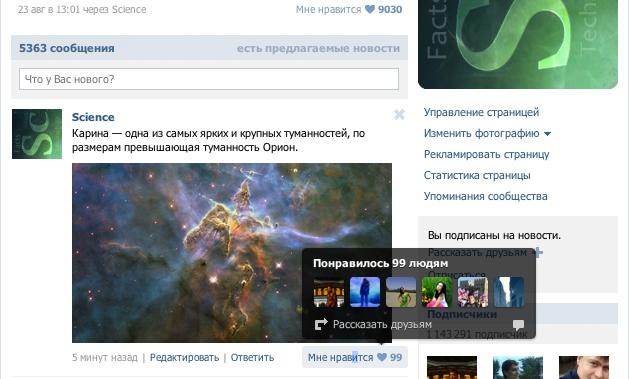This screenshot has height=379, width=629.
Task: Open the Carina nebula photo
Action: pyautogui.click(x=232, y=253)
